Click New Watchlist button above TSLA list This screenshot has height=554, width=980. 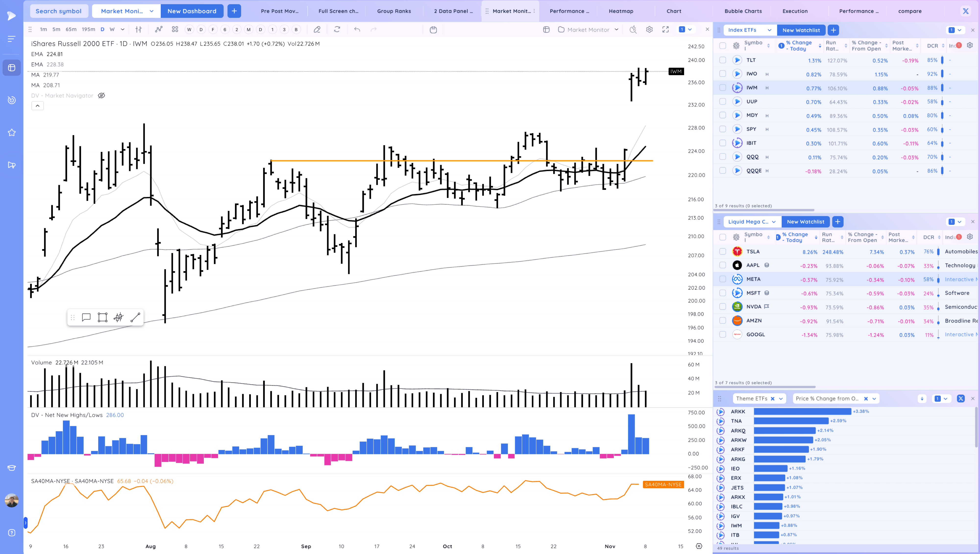pyautogui.click(x=805, y=221)
